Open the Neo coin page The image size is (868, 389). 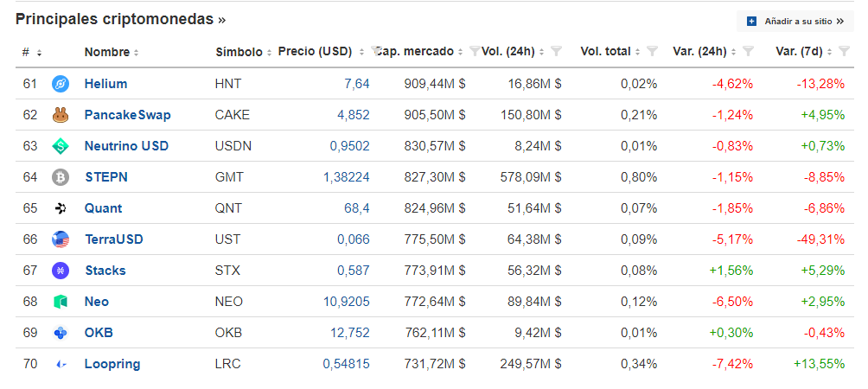click(x=96, y=302)
